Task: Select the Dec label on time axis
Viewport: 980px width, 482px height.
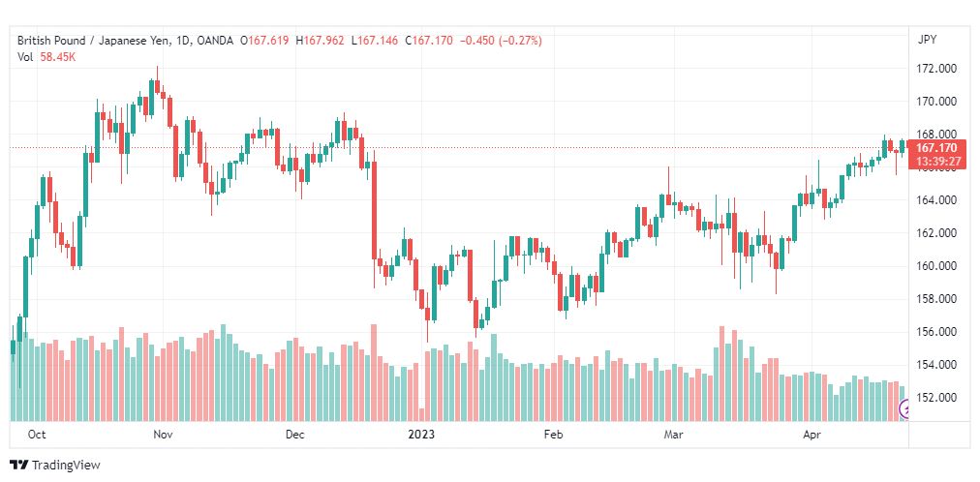Action: pos(294,434)
